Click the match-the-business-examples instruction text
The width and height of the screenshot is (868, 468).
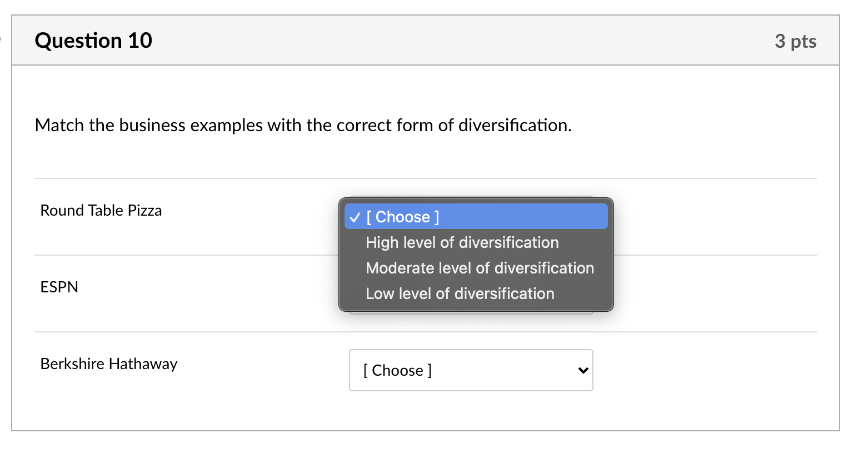[x=303, y=126]
